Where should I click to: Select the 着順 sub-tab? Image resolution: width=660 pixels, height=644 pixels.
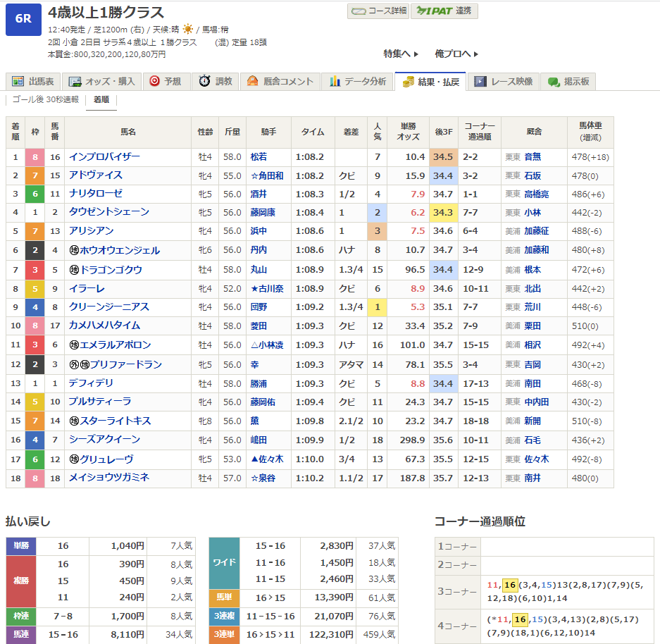[x=101, y=100]
